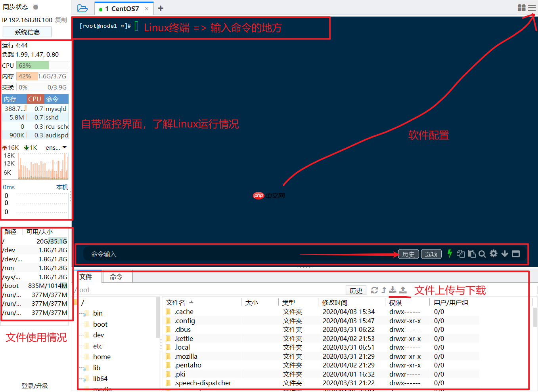Open the connection manager folder icon

pyautogui.click(x=83, y=8)
